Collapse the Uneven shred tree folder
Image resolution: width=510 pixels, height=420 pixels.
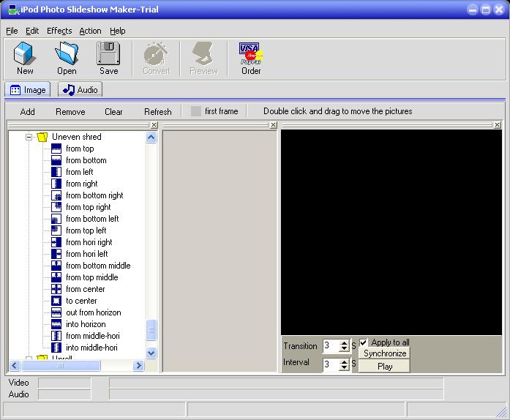tap(30, 137)
